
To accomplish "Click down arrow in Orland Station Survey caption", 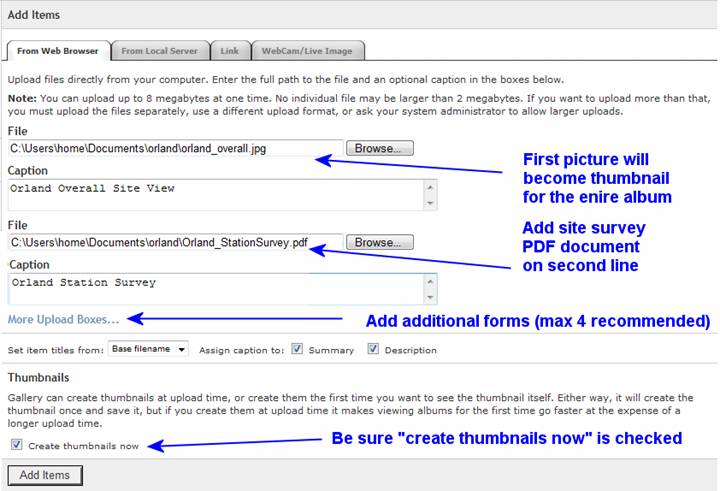I will pos(430,297).
